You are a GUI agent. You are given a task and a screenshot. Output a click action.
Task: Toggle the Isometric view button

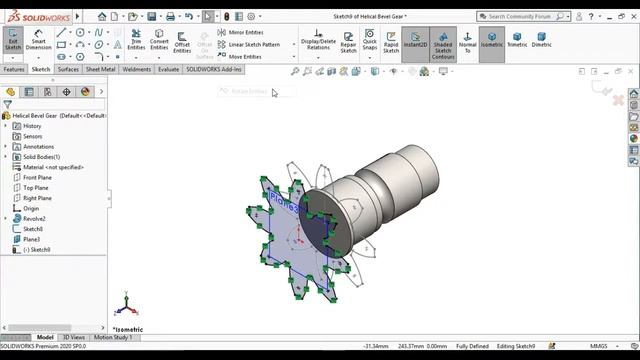click(x=491, y=44)
